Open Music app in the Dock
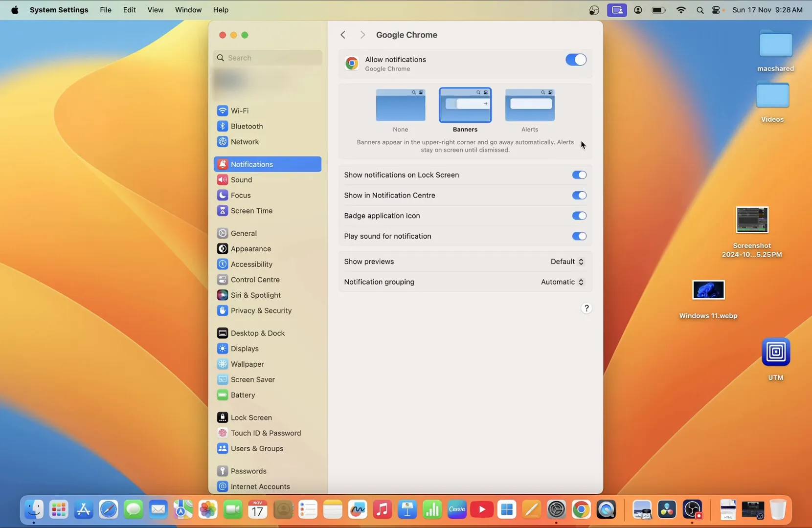This screenshot has height=528, width=812. click(382, 510)
